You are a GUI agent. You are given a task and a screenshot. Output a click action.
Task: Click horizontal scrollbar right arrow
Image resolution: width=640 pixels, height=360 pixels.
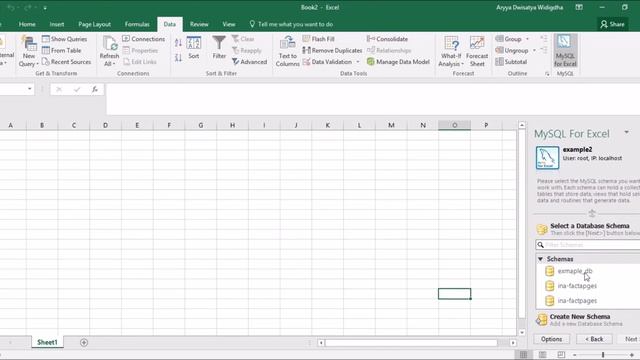[513, 343]
